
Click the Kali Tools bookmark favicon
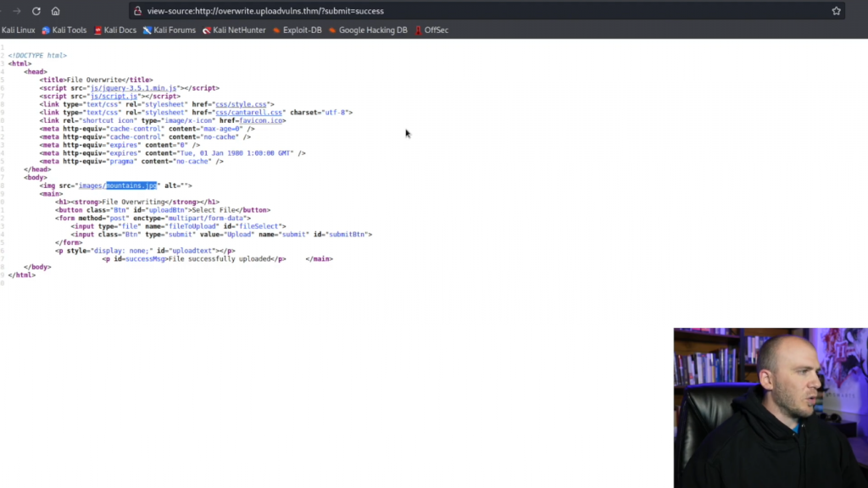coord(46,30)
